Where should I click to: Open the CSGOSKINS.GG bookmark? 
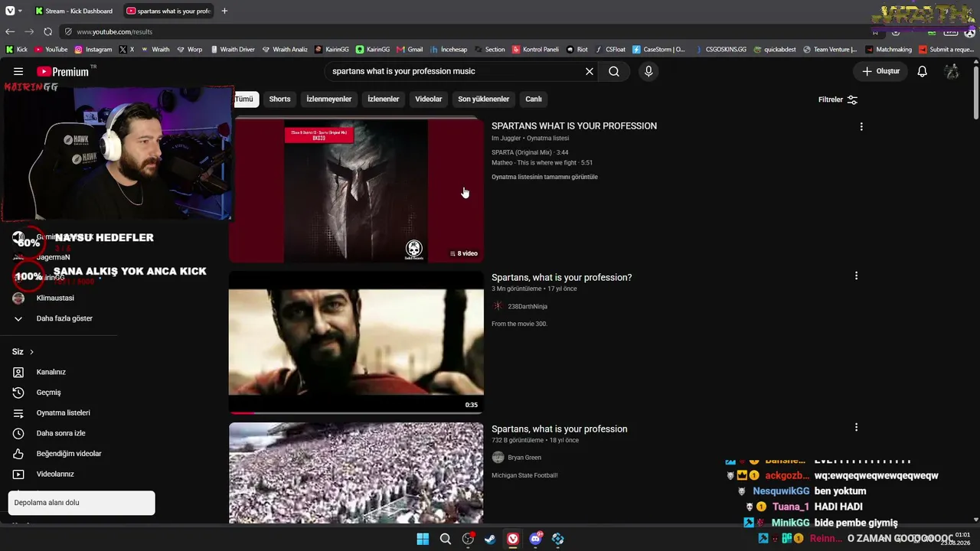click(720, 49)
